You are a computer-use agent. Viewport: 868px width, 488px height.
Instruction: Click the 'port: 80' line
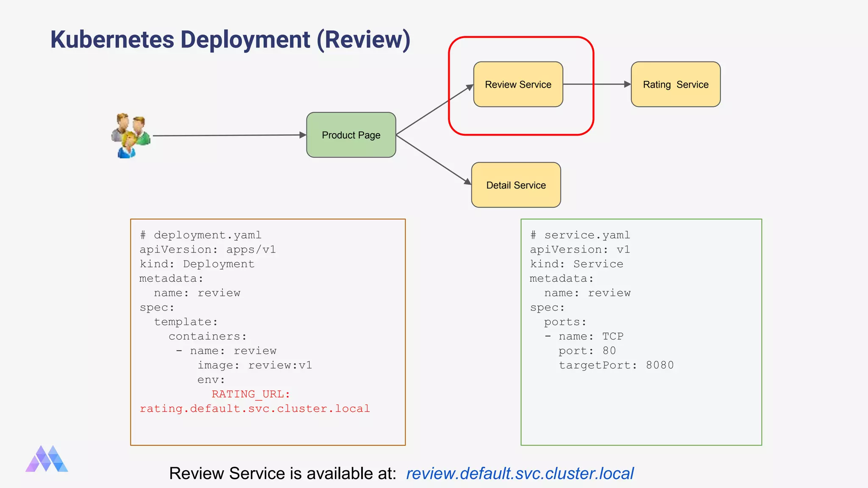[x=587, y=351]
